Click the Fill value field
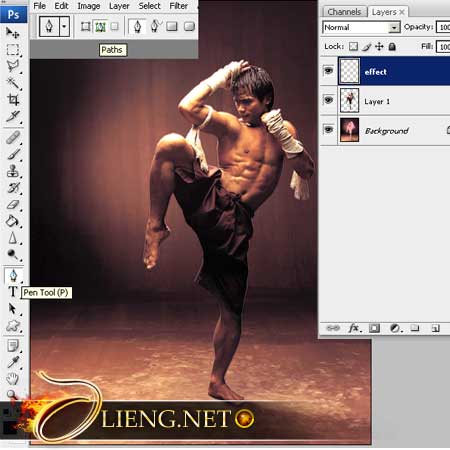The width and height of the screenshot is (450, 450). click(x=443, y=46)
